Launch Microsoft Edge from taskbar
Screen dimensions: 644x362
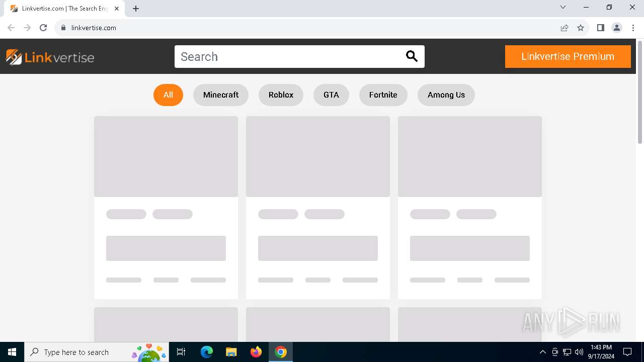(x=207, y=352)
